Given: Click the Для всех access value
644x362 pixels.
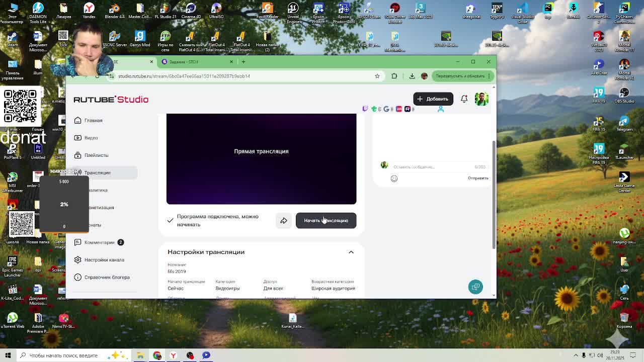Looking at the screenshot, I should tap(273, 289).
